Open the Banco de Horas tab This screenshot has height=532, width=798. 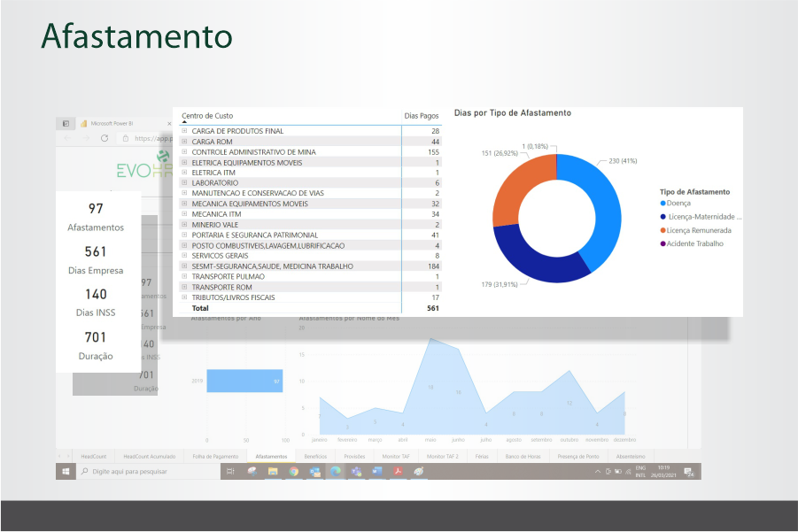click(x=523, y=456)
